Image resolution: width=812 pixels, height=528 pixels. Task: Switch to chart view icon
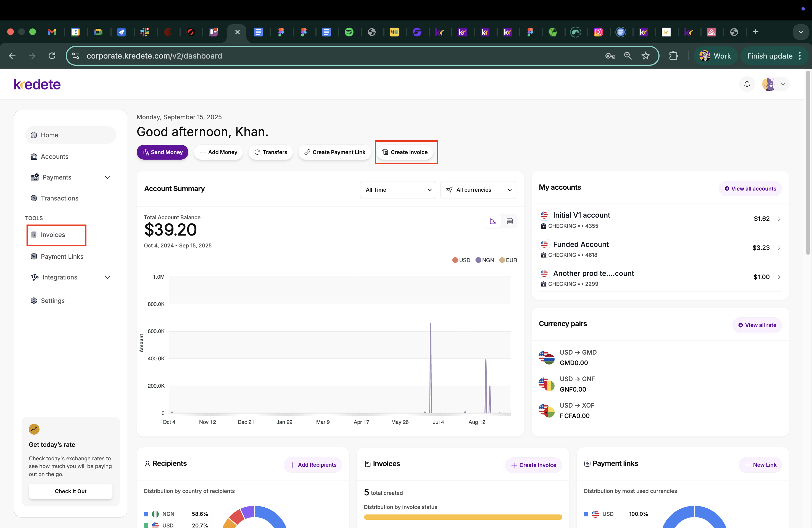[x=493, y=221]
